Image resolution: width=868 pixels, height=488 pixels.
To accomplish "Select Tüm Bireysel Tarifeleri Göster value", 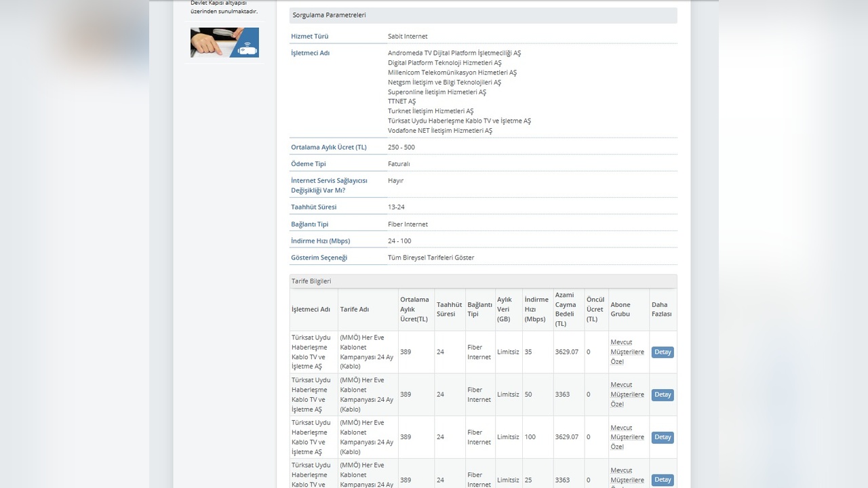I will pyautogui.click(x=431, y=258).
